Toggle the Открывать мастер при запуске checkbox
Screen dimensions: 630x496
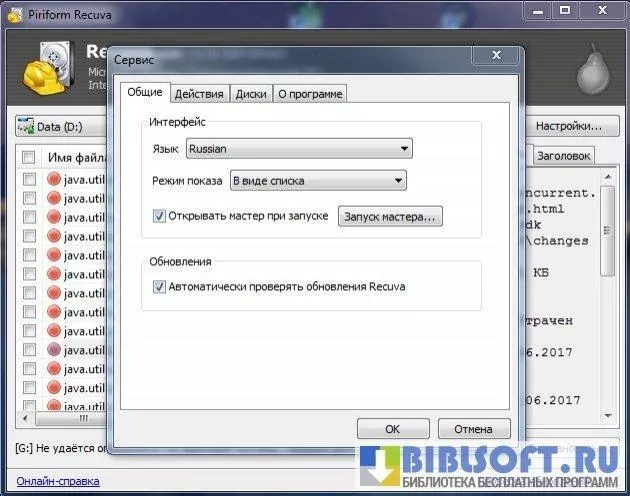(159, 216)
